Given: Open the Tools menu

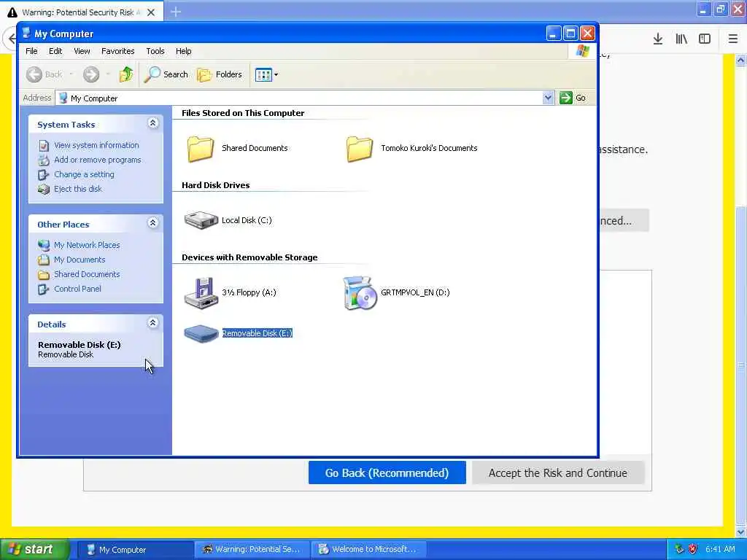Looking at the screenshot, I should coord(155,51).
